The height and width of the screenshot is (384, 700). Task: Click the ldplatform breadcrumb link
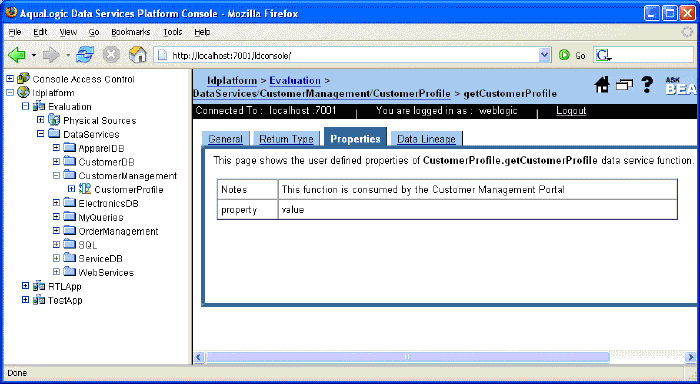point(232,80)
